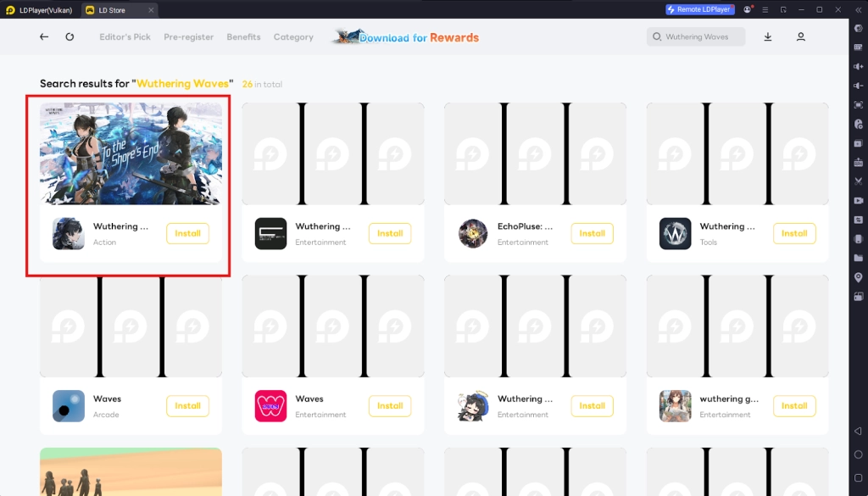
Task: Click the shake phone sidebar icon
Action: 859,238
